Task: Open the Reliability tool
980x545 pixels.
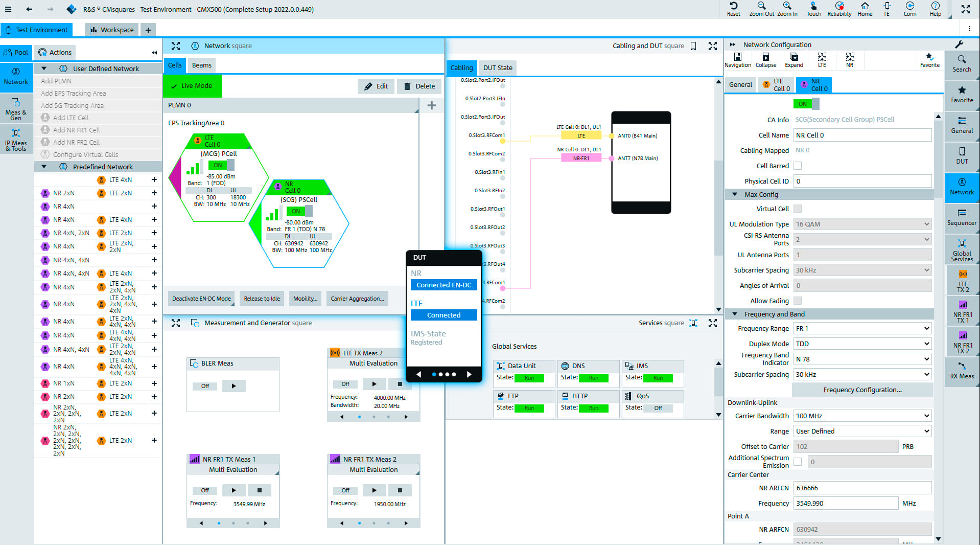Action: 839,9
